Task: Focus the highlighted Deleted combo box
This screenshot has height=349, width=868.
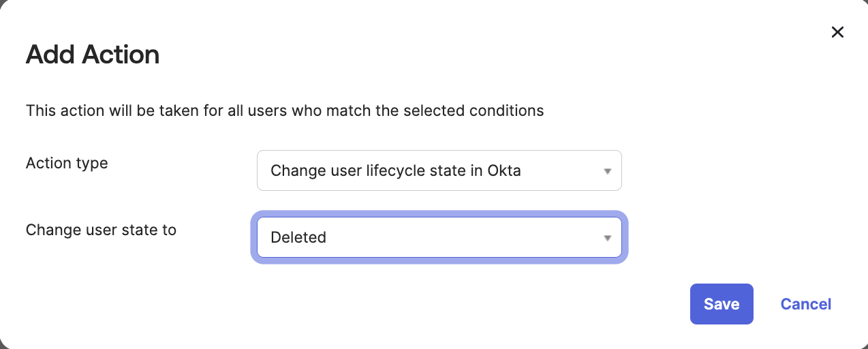Action: coord(439,237)
